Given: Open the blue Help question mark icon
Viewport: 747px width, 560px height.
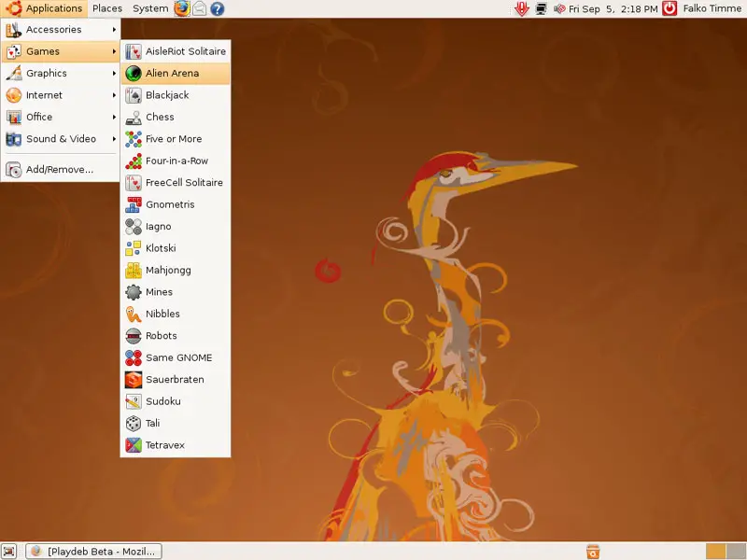Looking at the screenshot, I should pyautogui.click(x=218, y=8).
